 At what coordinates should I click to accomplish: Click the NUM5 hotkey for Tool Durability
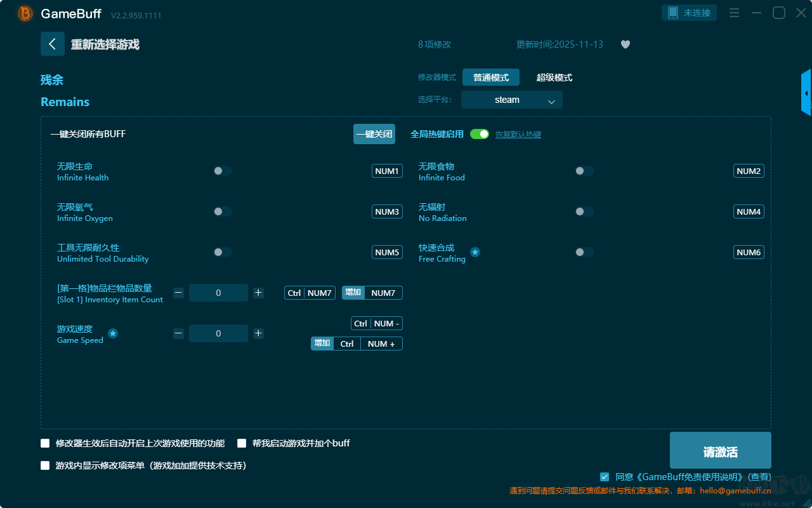387,252
